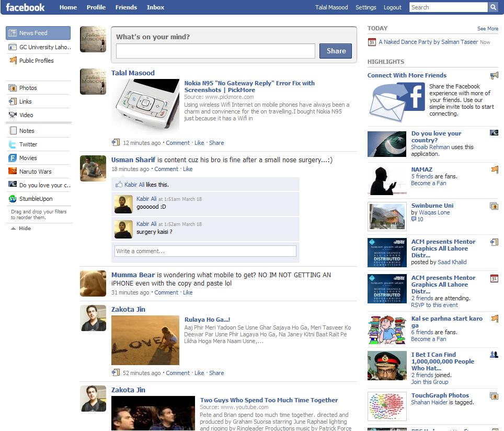Click the link icon beside 12 minutes ago

coord(116,142)
